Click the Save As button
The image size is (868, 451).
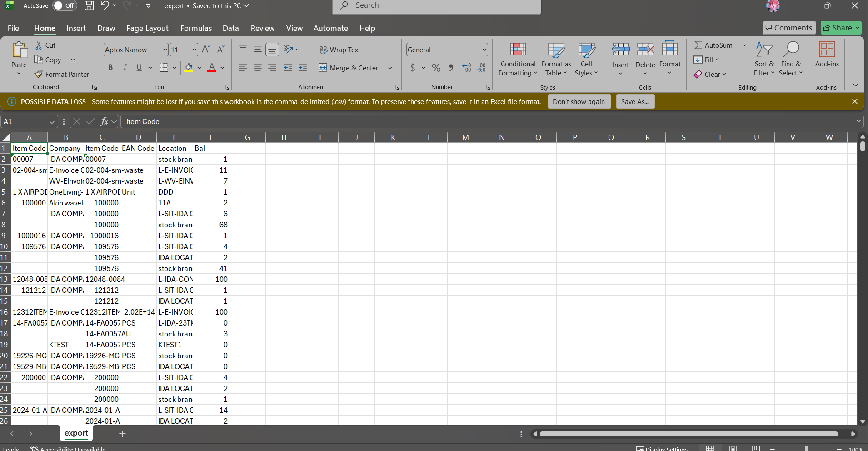(x=635, y=101)
